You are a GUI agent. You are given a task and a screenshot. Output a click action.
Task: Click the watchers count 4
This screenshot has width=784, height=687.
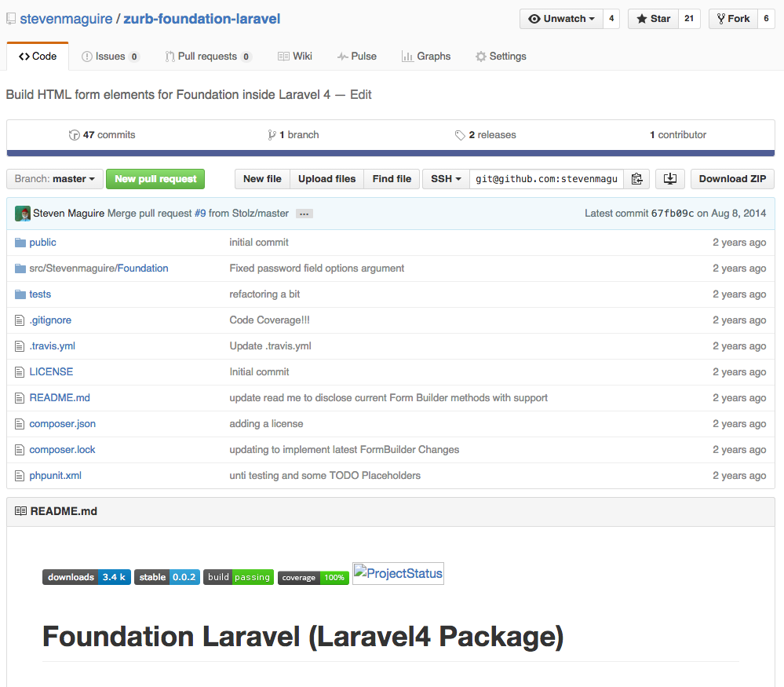(x=611, y=19)
